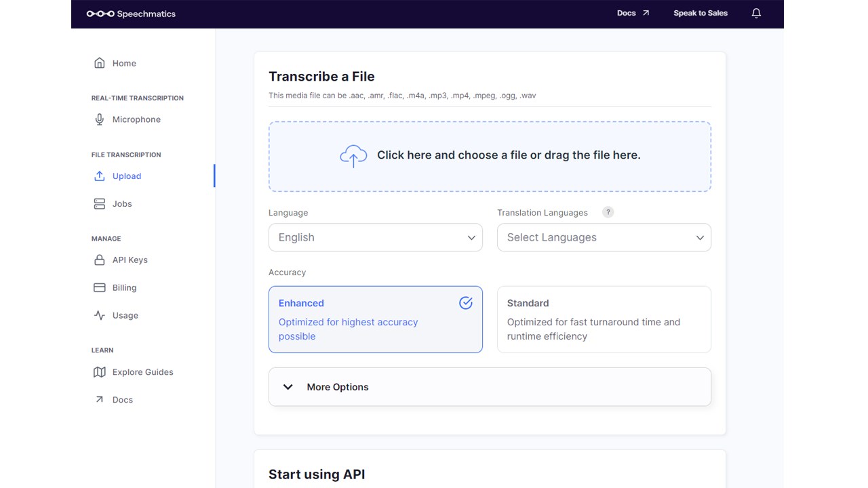The image size is (868, 488).
Task: Open Microphone real-time transcription
Action: (136, 119)
